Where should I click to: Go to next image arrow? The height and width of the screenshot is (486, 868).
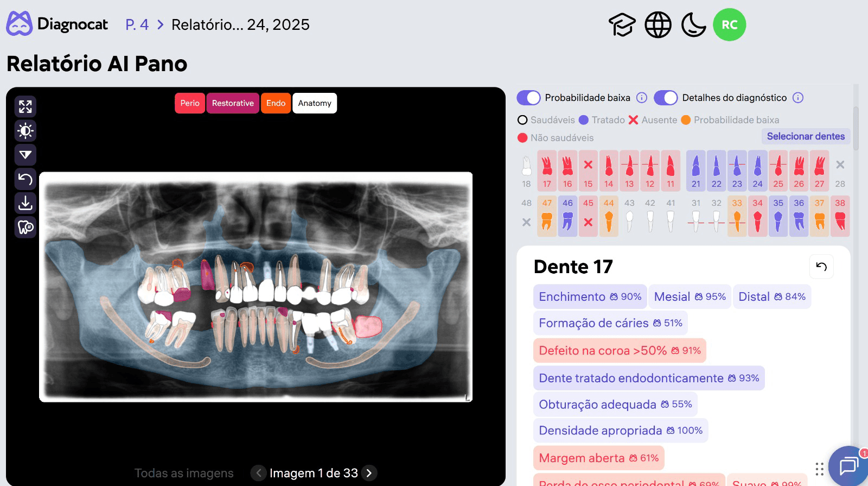point(369,473)
